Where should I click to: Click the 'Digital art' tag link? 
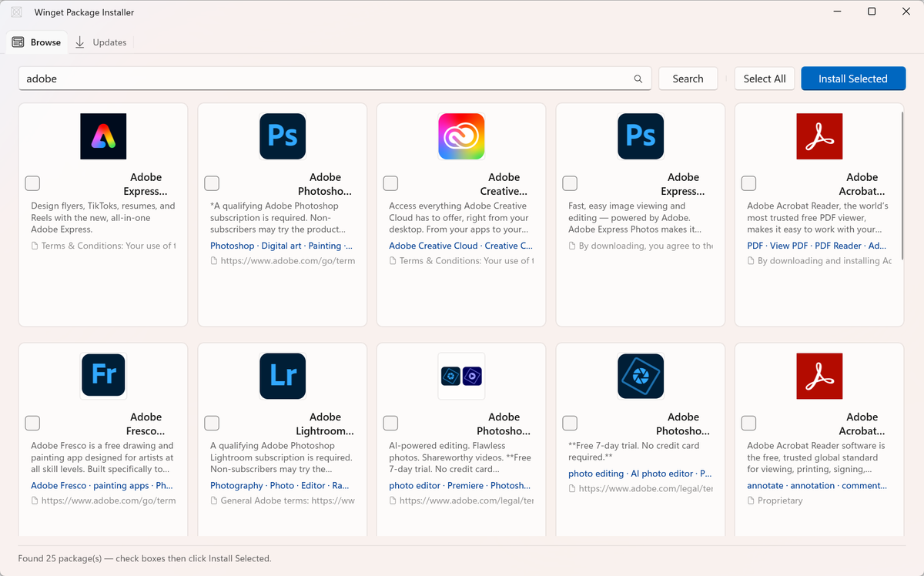point(282,246)
